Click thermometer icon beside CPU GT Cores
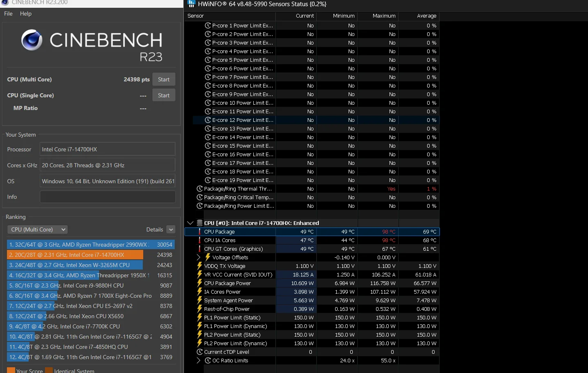 tap(200, 249)
